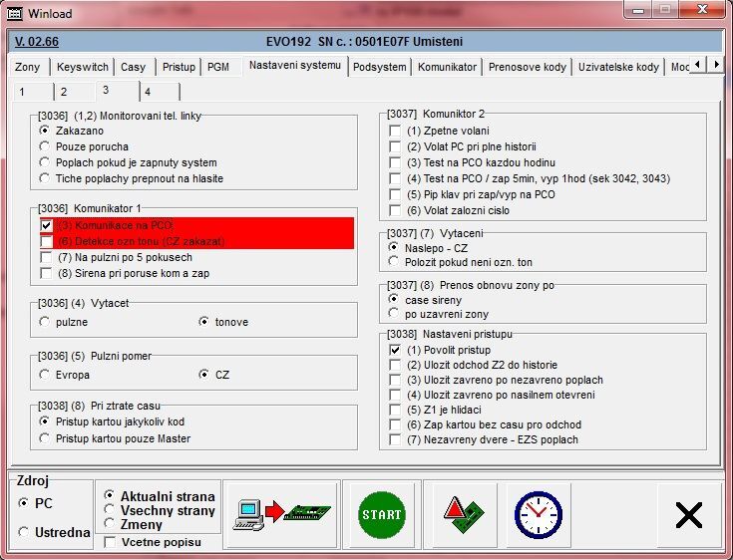733x560 pixels.
Task: Toggle Povolit pristup checkbox
Action: point(396,350)
